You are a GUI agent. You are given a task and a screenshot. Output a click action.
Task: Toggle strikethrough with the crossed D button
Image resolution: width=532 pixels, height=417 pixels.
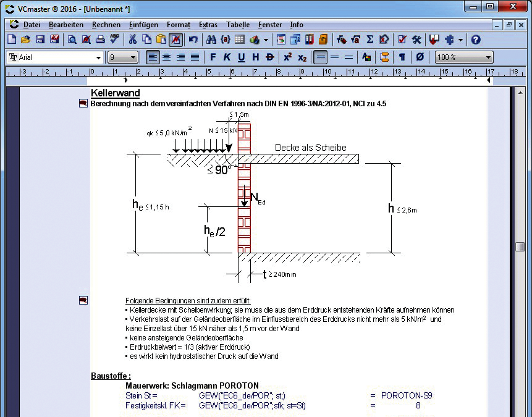coord(270,57)
